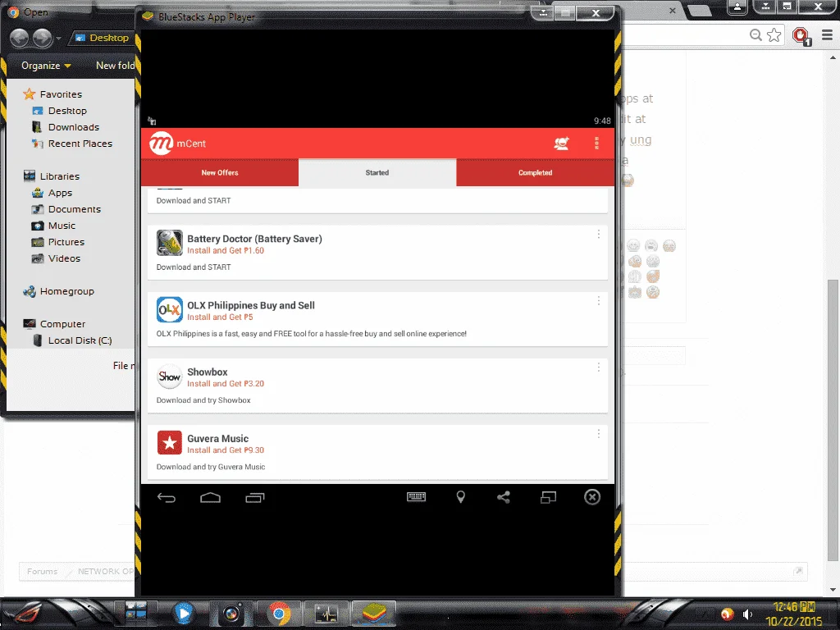Open the mCent header overflow menu
The height and width of the screenshot is (630, 840).
point(596,143)
